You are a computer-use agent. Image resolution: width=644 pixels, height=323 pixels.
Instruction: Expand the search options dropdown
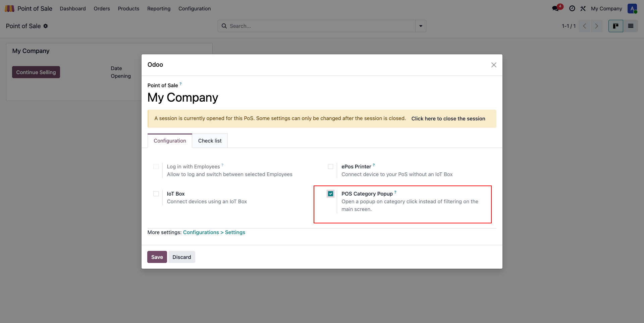click(x=421, y=26)
